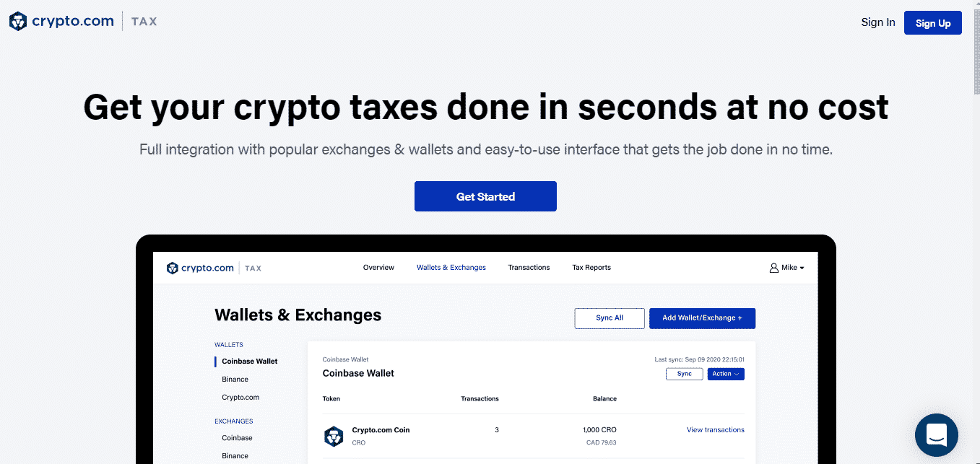Click the Add Wallet/Exchange + button
The height and width of the screenshot is (464, 980).
[x=702, y=318]
